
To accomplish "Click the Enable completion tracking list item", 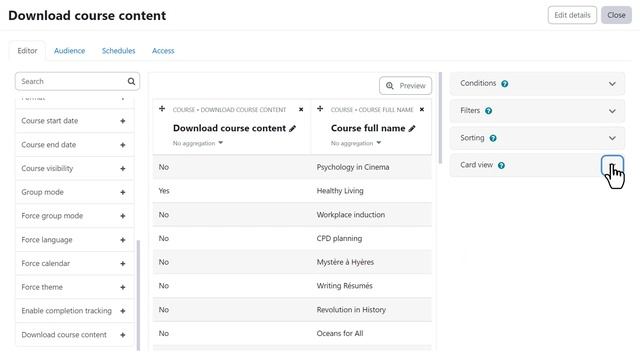I will (75, 311).
